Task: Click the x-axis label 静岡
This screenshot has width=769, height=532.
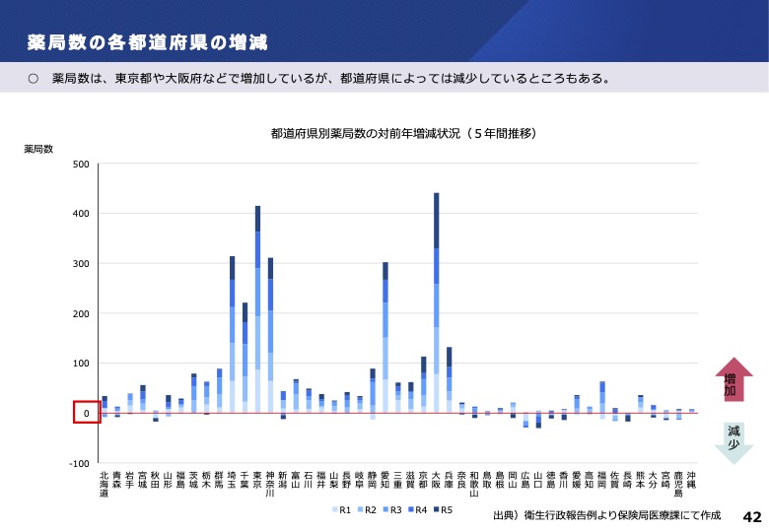Action: coord(373,480)
